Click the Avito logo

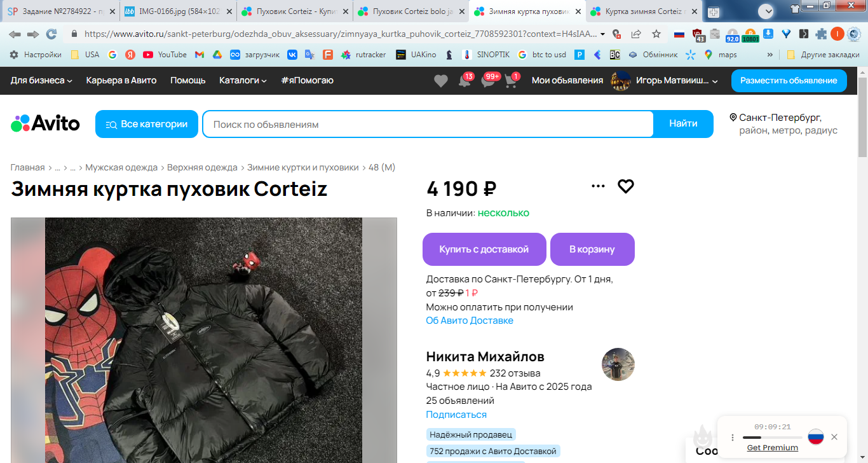(x=45, y=123)
